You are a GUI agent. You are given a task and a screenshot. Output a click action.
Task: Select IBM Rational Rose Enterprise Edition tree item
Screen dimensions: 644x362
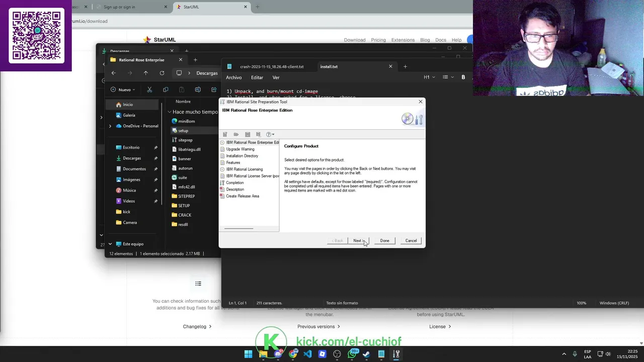click(252, 142)
